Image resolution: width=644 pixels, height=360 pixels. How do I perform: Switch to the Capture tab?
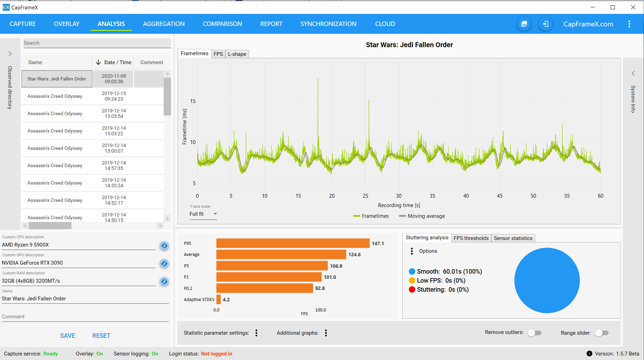(23, 24)
